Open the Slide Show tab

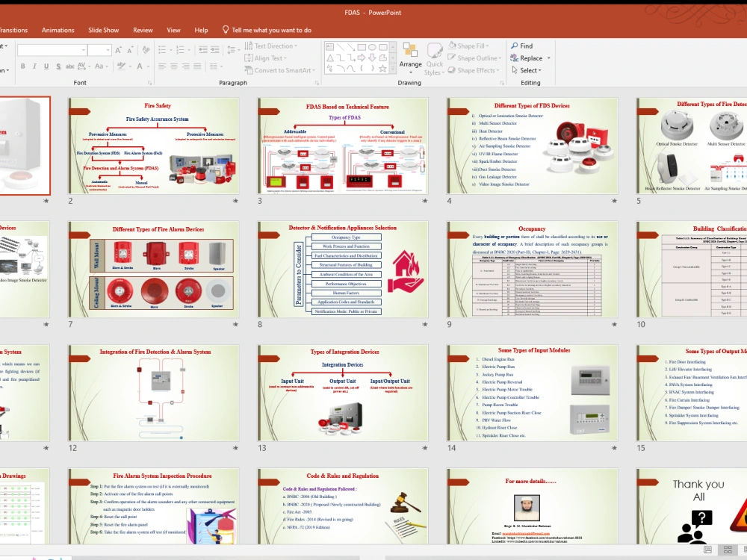point(103,30)
